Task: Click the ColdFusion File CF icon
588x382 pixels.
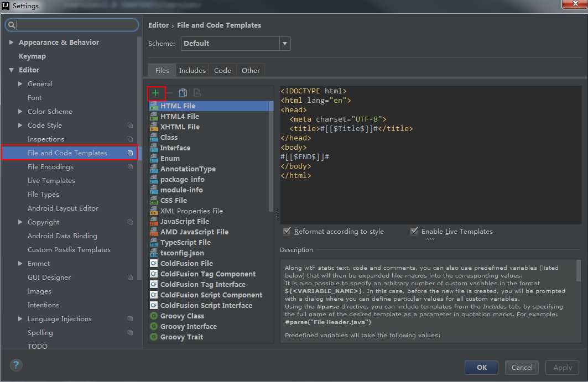Action: 154,264
